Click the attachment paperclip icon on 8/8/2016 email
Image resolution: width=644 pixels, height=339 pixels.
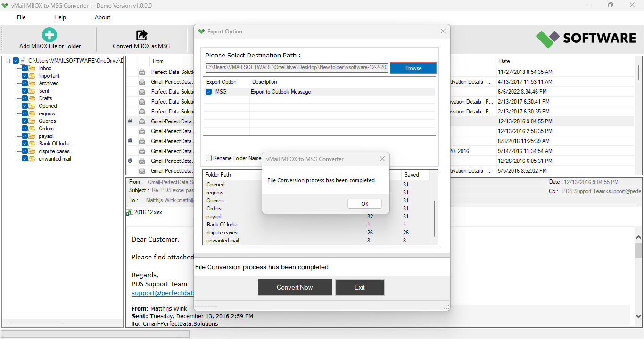pyautogui.click(x=130, y=141)
